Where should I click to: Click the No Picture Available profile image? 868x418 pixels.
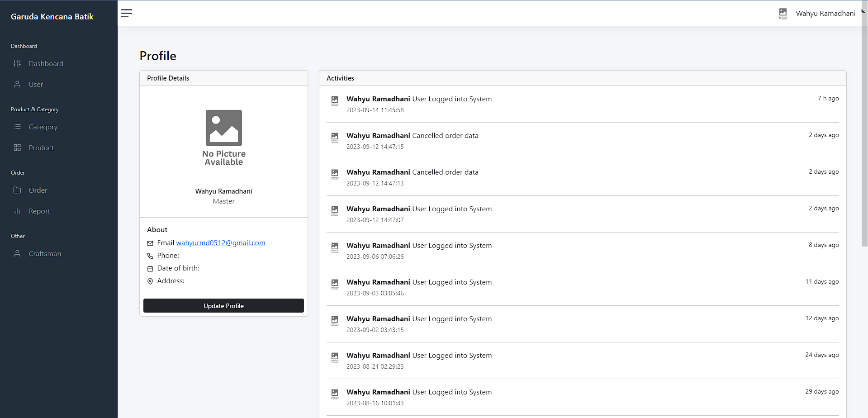coord(224,138)
